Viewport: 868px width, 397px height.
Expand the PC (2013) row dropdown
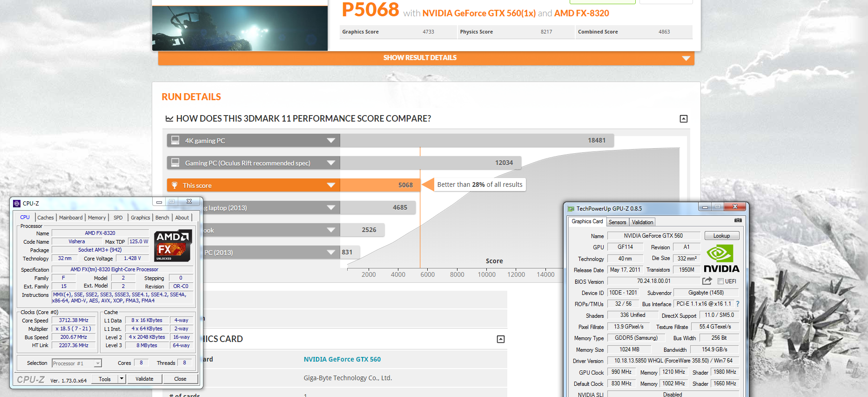pos(331,252)
